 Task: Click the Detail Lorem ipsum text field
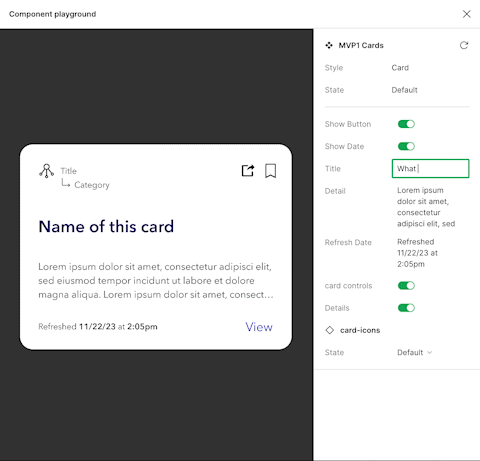[426, 207]
